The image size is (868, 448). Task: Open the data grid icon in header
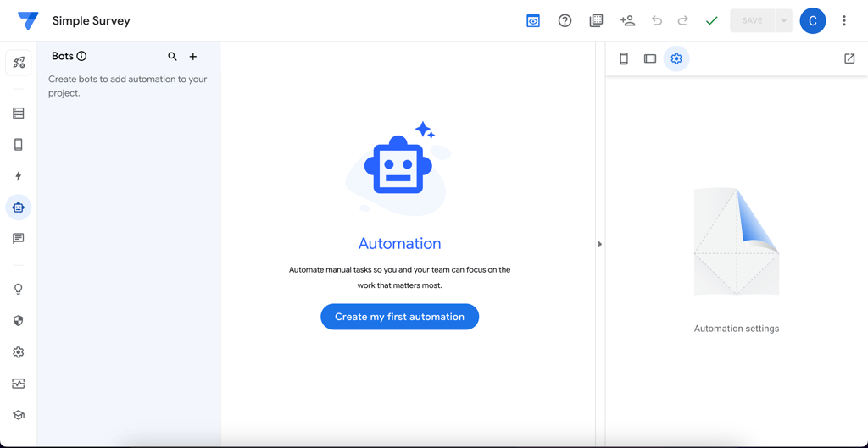coord(596,21)
